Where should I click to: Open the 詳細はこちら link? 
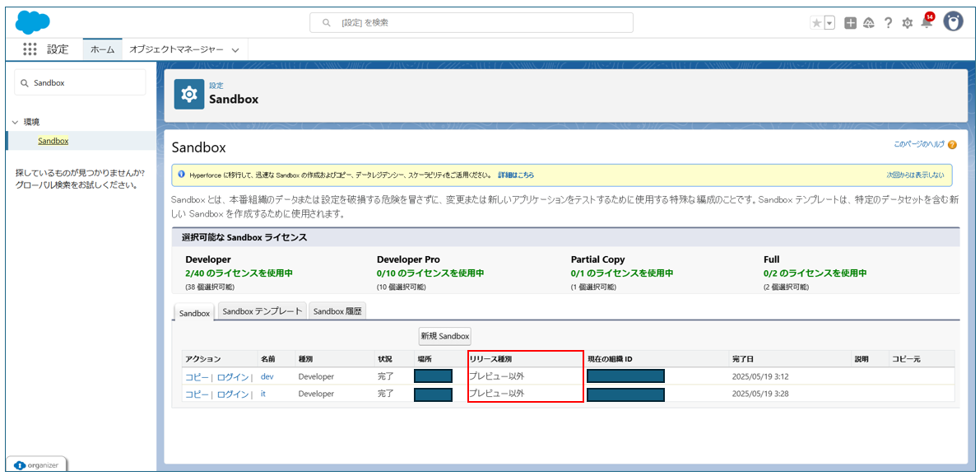coord(516,175)
